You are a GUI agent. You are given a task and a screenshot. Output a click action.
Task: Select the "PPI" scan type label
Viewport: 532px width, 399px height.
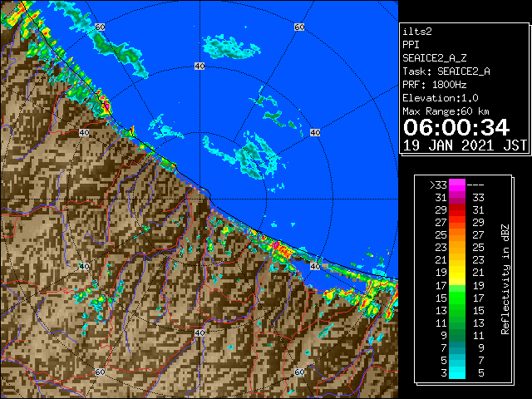[411, 45]
